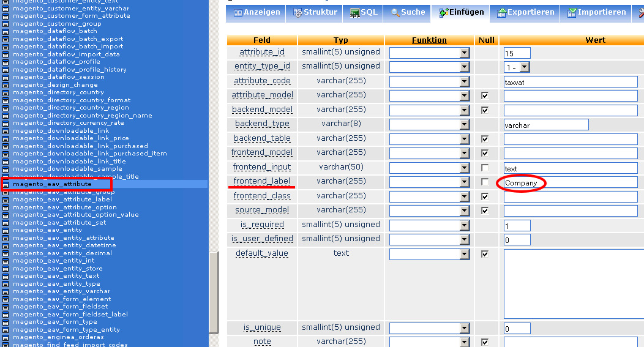This screenshot has height=347, width=644.
Task: Open entity_type_id value dropdown
Action: click(x=517, y=67)
